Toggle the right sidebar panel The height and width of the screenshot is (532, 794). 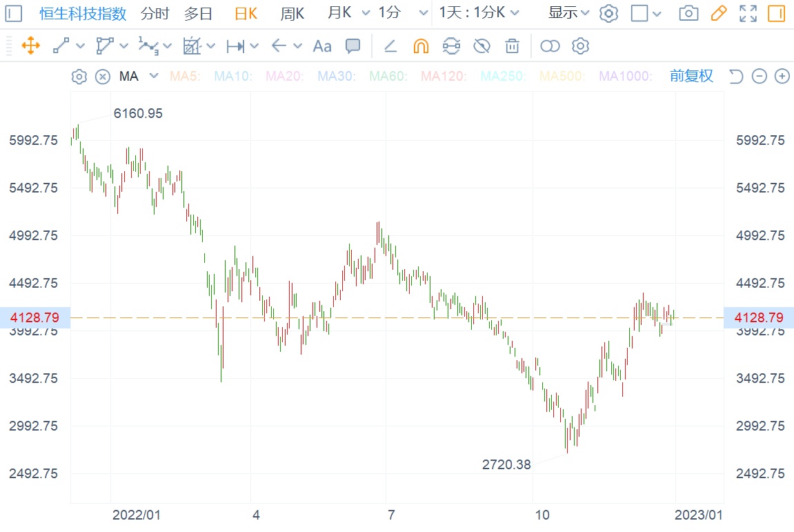coord(777,13)
